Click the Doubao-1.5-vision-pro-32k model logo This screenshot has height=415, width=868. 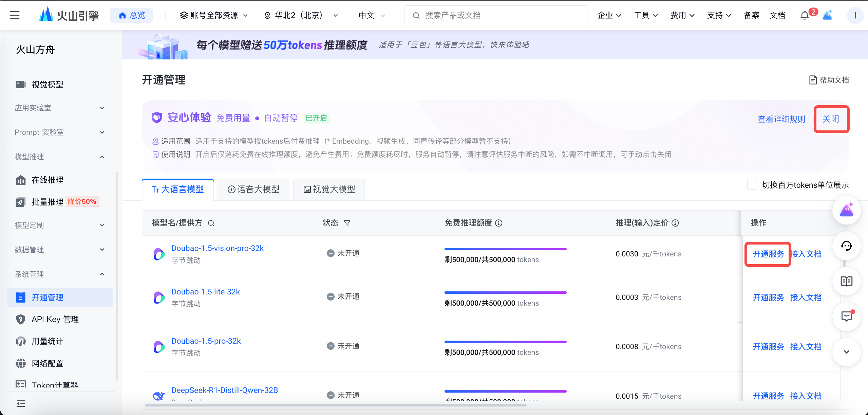(x=159, y=254)
